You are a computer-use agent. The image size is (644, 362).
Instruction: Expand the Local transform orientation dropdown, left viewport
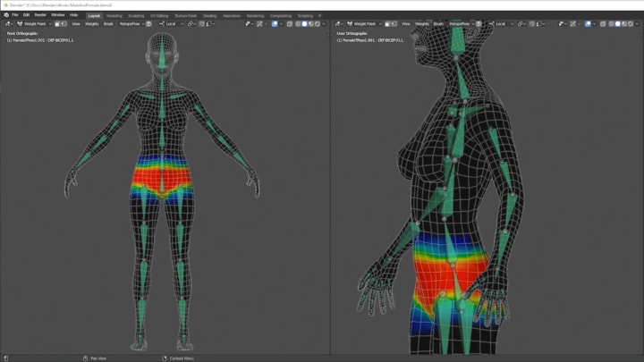[x=172, y=24]
